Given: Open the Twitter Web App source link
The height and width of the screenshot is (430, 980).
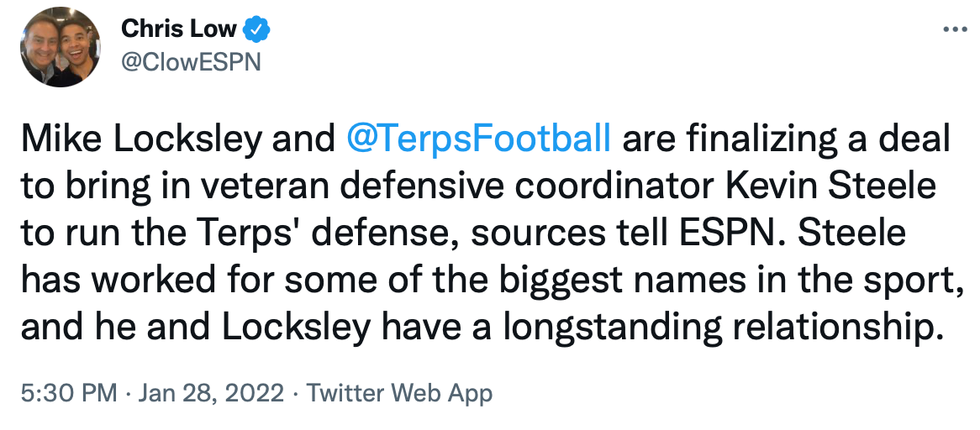Looking at the screenshot, I should click(x=399, y=393).
